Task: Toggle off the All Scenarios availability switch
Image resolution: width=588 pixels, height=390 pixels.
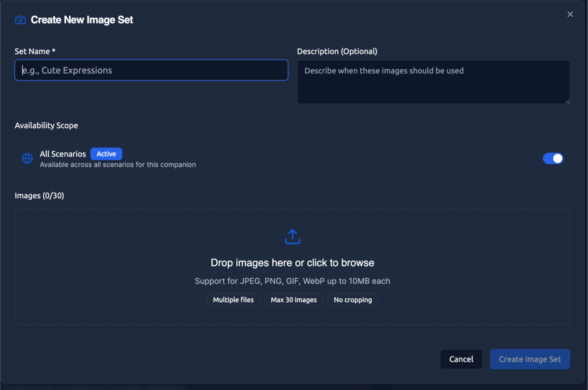Action: 553,158
